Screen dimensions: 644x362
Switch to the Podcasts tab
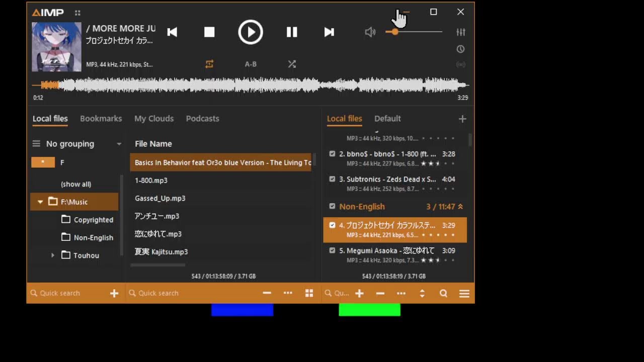[203, 119]
